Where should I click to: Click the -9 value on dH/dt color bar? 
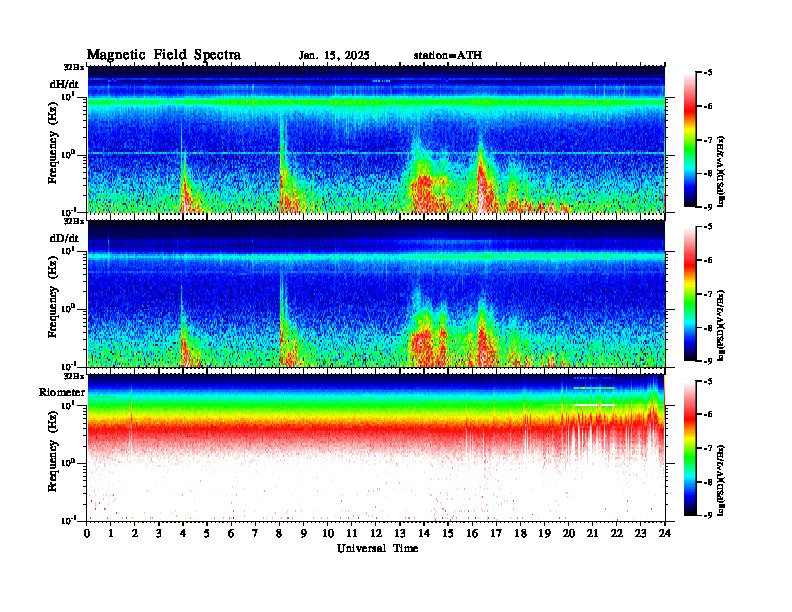(709, 207)
